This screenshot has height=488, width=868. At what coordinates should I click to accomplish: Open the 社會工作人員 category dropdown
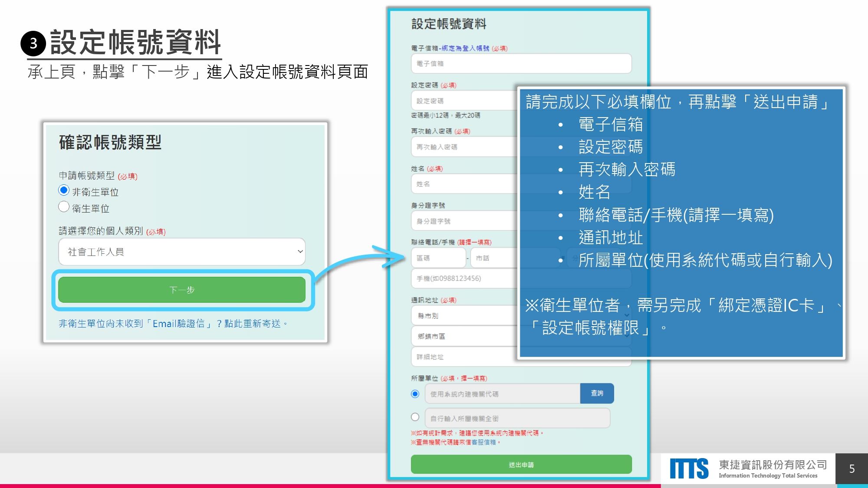pyautogui.click(x=182, y=252)
